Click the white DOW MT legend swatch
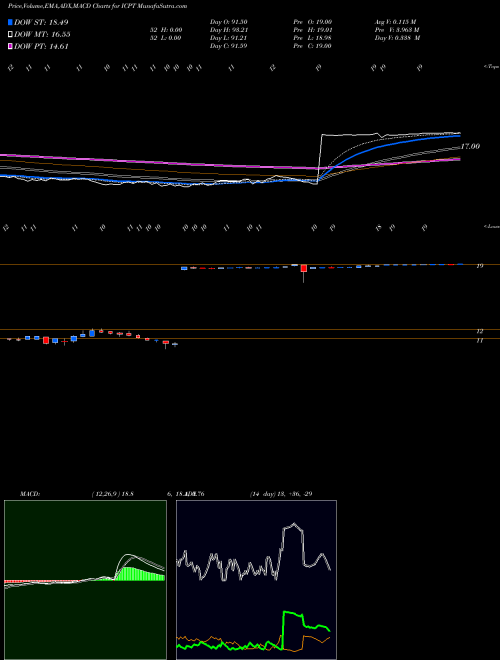500x660 pixels. pyautogui.click(x=11, y=35)
